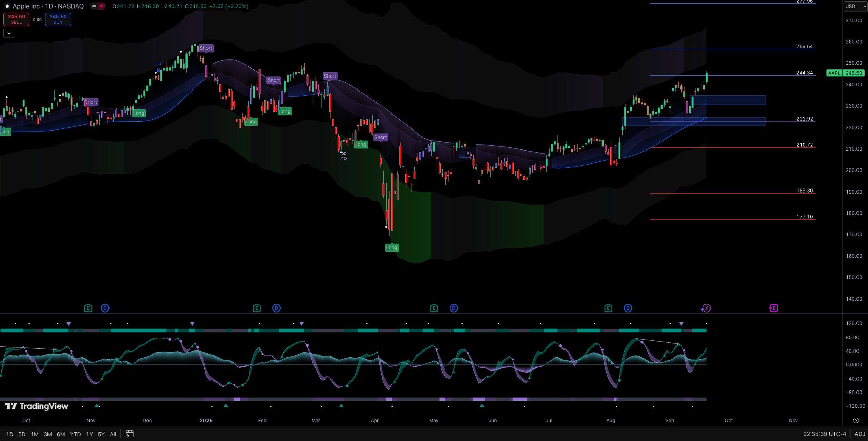Select the 5Y date range

(101, 434)
